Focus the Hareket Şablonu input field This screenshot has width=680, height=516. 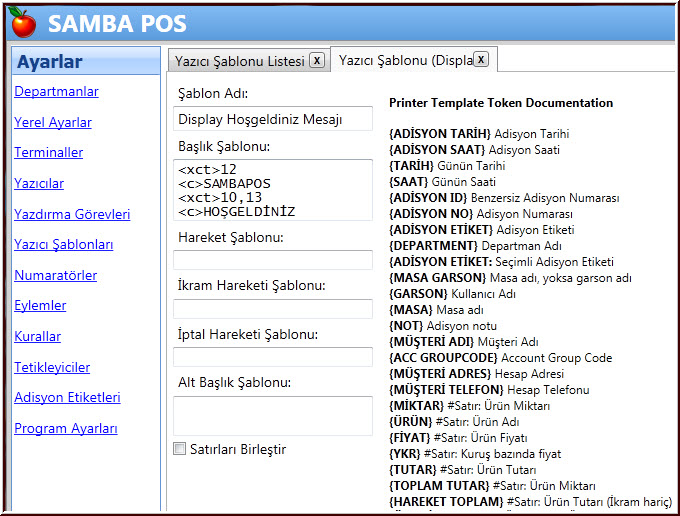pos(274,260)
